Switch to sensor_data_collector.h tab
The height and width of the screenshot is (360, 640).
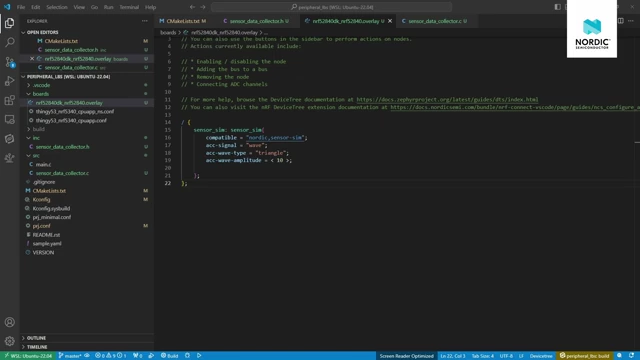256,21
